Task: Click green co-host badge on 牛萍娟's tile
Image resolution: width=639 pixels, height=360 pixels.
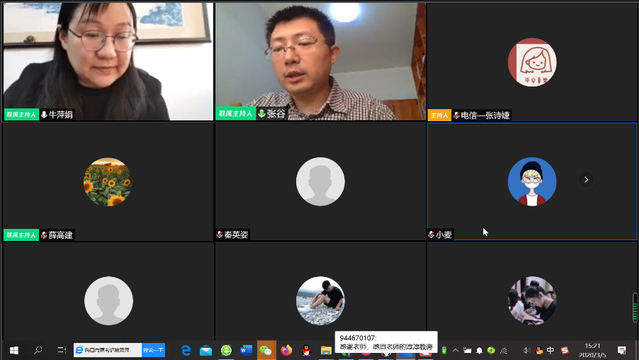Action: (x=22, y=115)
